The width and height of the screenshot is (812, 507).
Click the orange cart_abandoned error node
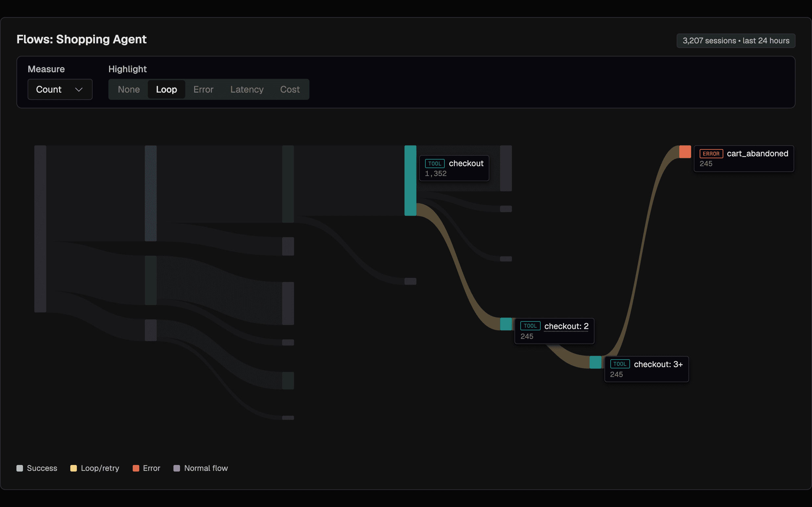point(685,152)
